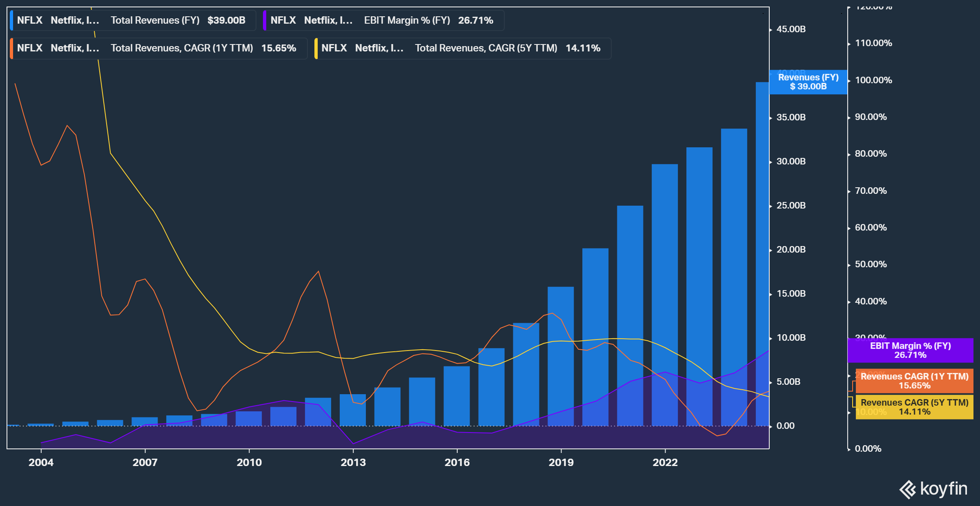The width and height of the screenshot is (980, 506).
Task: Click the purple EBIT Margin 26.71% axis tag
Action: coord(910,351)
